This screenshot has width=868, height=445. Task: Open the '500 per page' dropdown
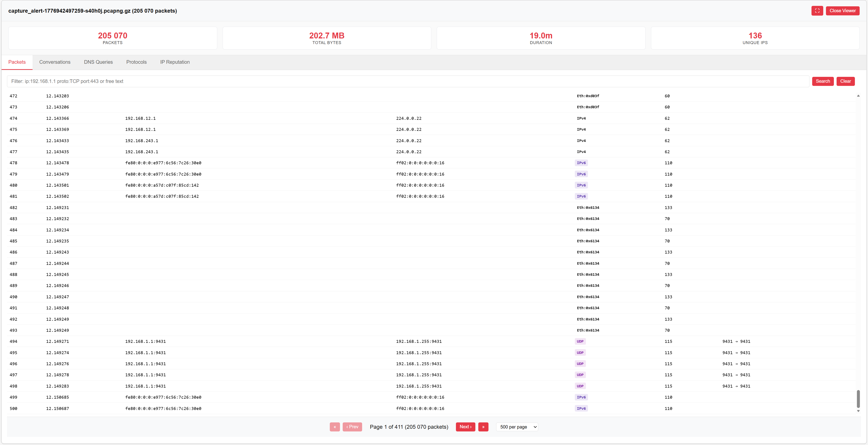517,427
